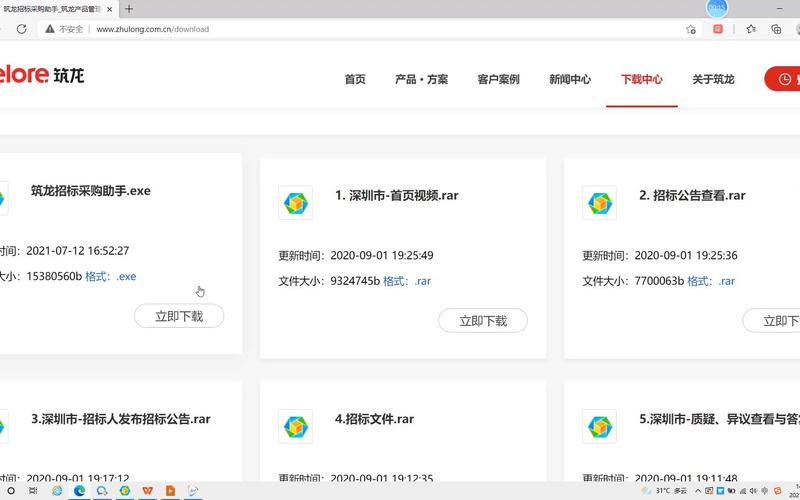Open WPS Office on taskbar
Viewport: 800px width, 500px height.
pos(147,491)
